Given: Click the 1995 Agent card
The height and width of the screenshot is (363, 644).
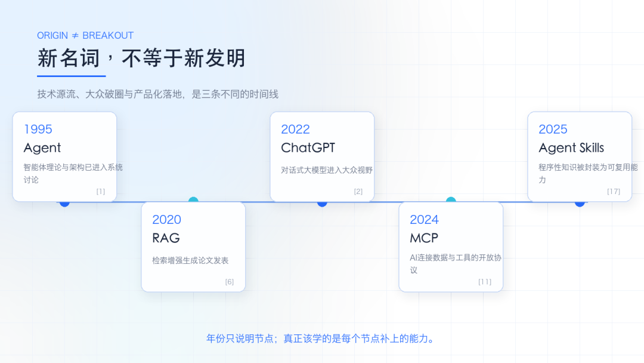Looking at the screenshot, I should point(64,156).
